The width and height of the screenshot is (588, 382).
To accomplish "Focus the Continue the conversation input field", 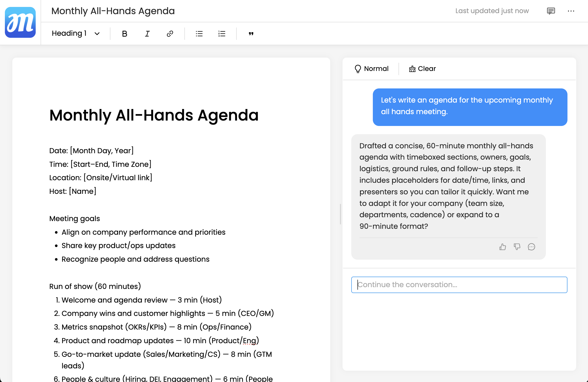I will coord(459,285).
